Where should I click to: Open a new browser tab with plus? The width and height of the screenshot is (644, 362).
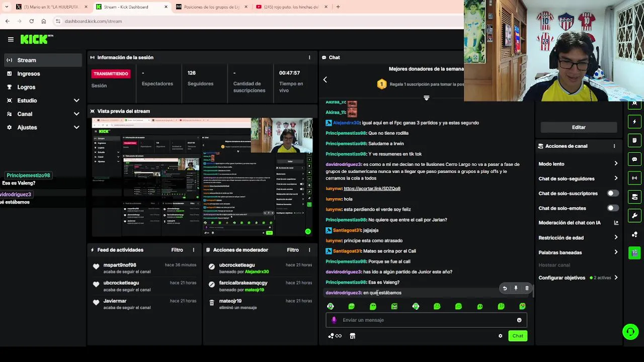coord(338,7)
